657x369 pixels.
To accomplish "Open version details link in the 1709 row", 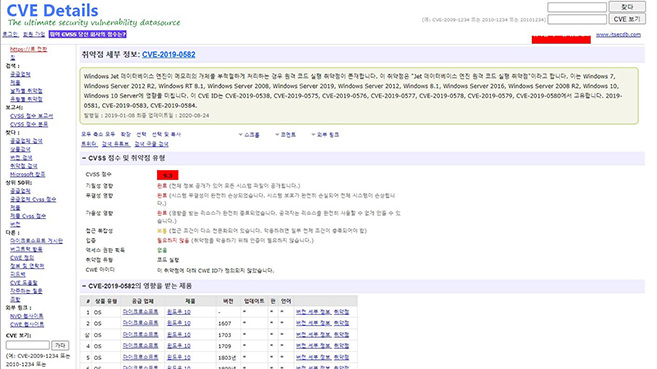I will coord(313,346).
